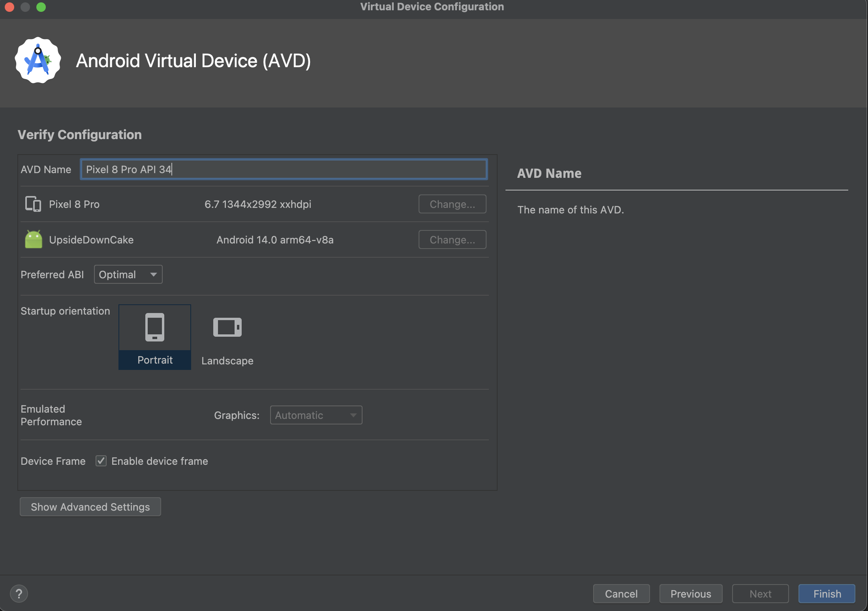Choose Portrait startup orientation label
The image size is (868, 611).
[155, 360]
